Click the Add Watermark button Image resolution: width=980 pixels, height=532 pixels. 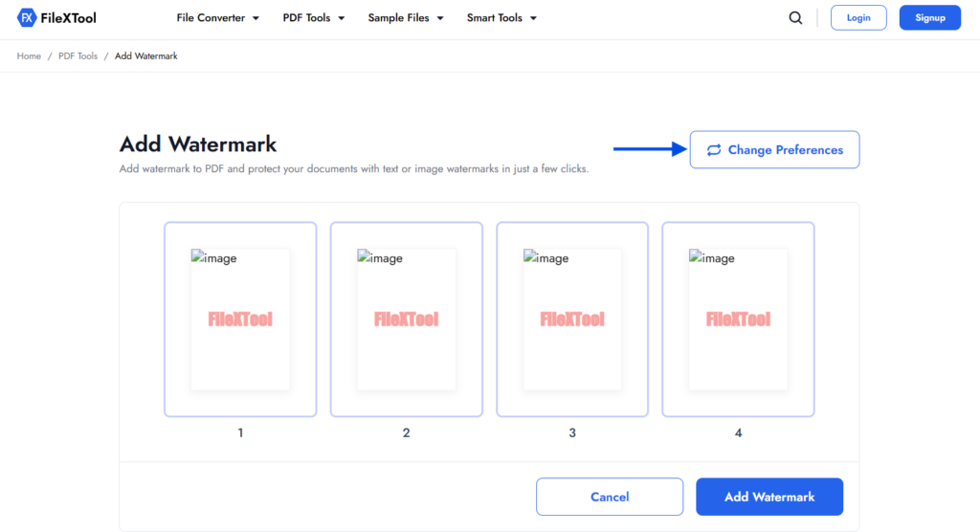click(x=769, y=497)
